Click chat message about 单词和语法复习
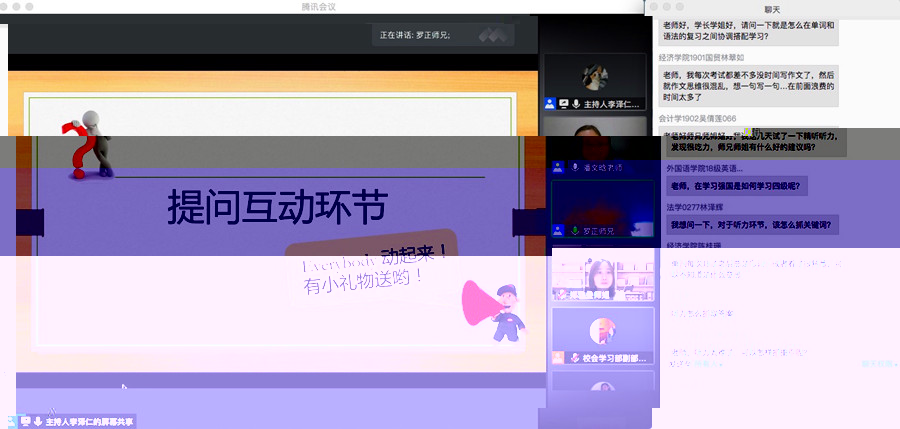Viewport: 900px width, 429px height. [748, 31]
